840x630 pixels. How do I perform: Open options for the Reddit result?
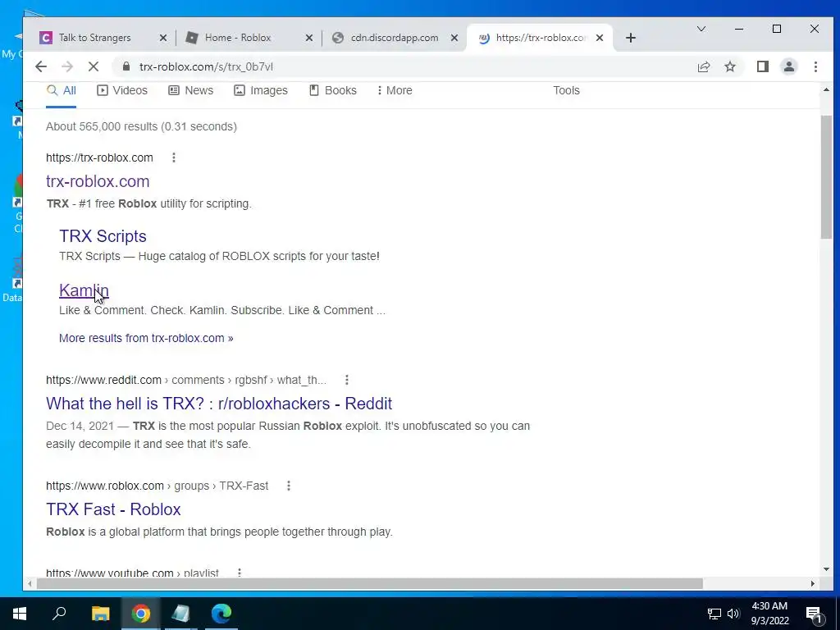[x=347, y=380]
